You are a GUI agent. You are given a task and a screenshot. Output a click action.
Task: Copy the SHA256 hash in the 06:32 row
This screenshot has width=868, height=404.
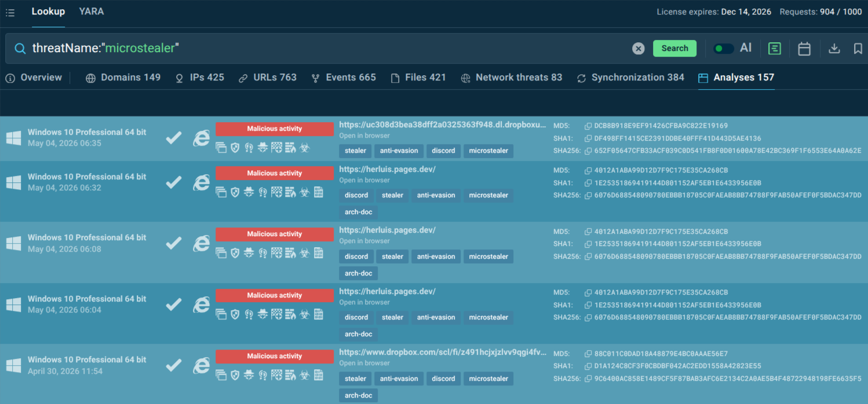(588, 195)
